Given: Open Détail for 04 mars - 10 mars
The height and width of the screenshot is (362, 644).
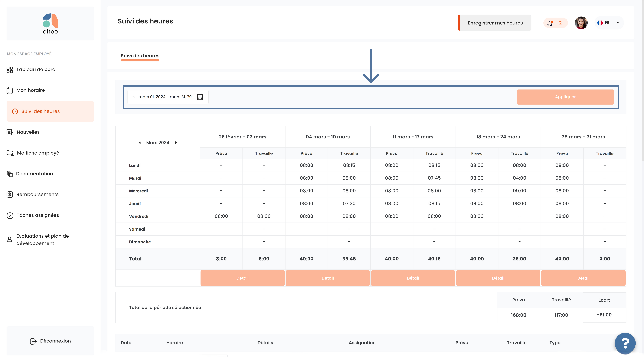Looking at the screenshot, I should pos(328,278).
